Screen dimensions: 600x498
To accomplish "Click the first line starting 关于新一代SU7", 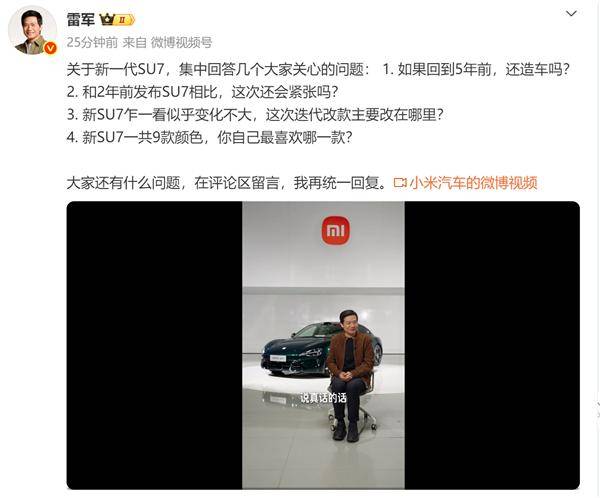I will click(x=318, y=70).
